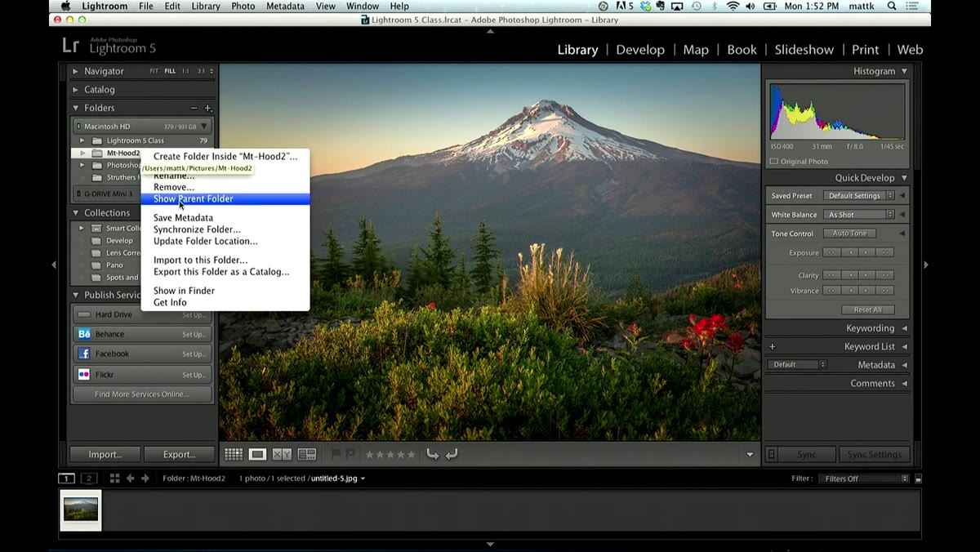The width and height of the screenshot is (980, 552).
Task: Click plus icon beside Keyword List
Action: [773, 346]
